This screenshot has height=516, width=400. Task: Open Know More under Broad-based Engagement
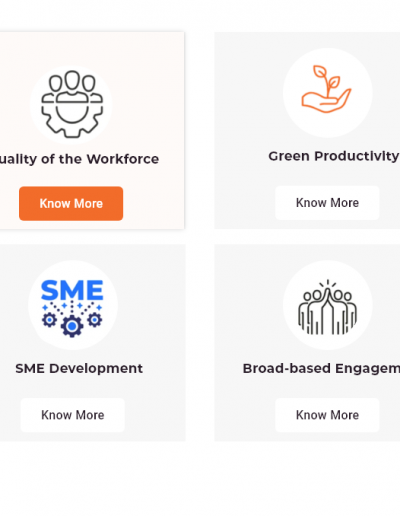(327, 415)
